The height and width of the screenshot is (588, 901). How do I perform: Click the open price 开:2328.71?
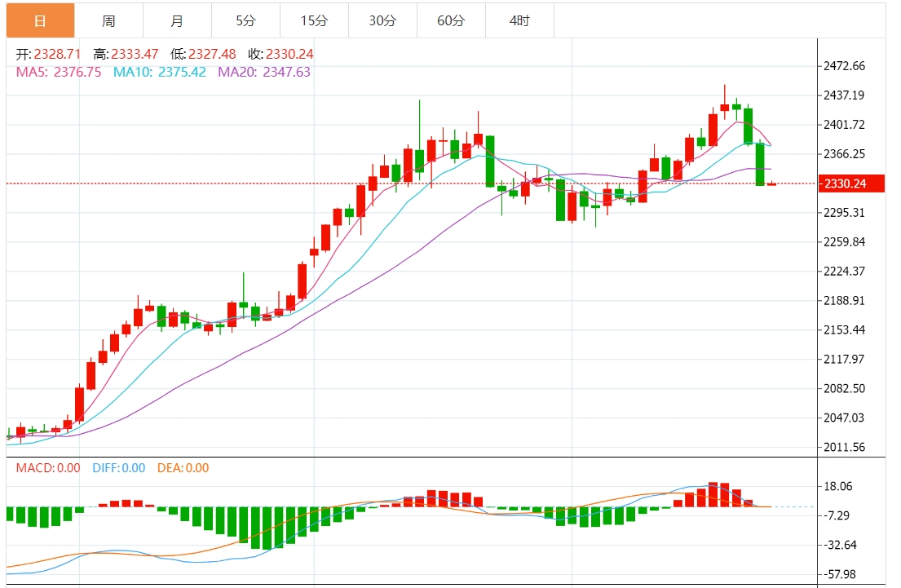(48, 54)
